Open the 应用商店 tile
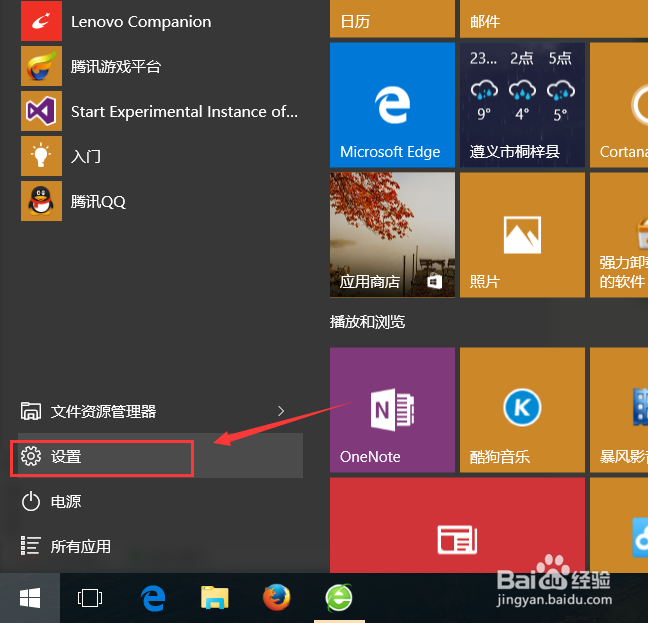The width and height of the screenshot is (648, 623). pos(392,235)
